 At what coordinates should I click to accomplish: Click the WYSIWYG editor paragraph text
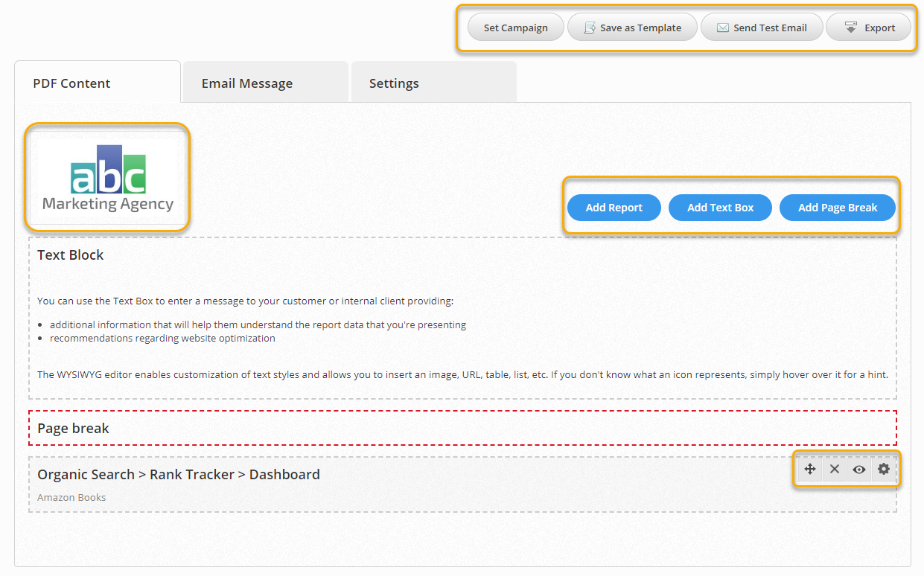pos(462,374)
